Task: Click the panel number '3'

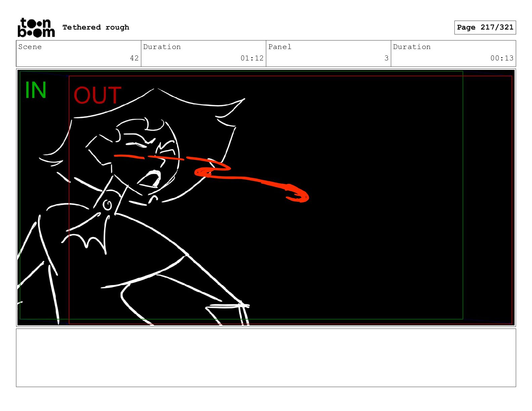Action: 387,58
